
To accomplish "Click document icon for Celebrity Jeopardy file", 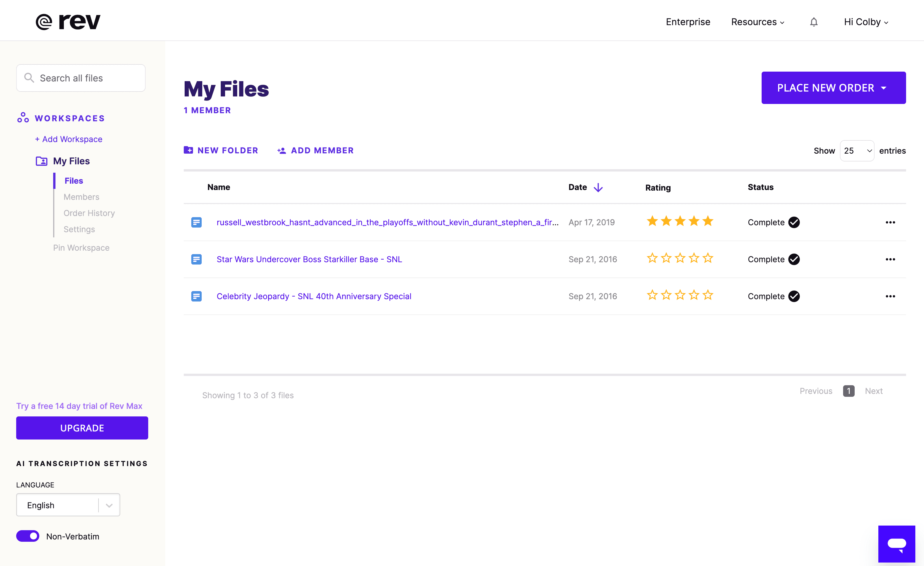I will coord(196,296).
